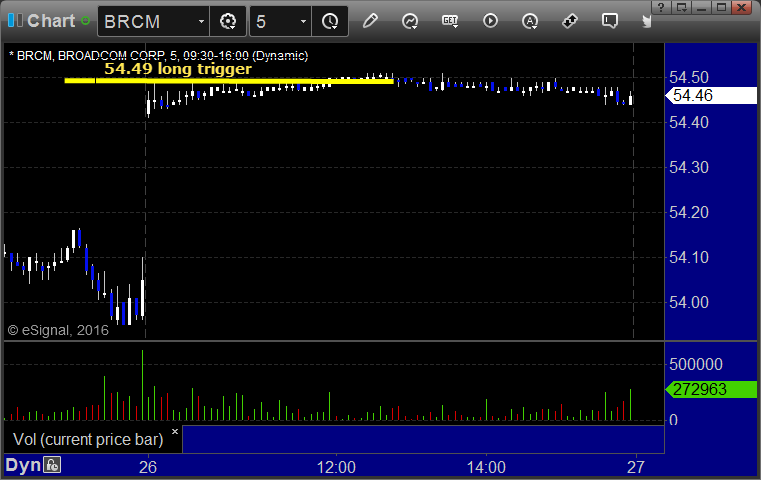Click the 54.49 long trigger annotation
761x480 pixels.
178,68
